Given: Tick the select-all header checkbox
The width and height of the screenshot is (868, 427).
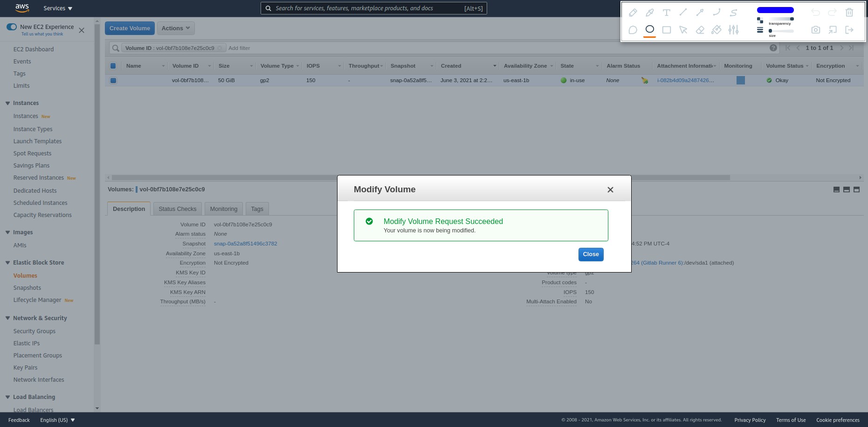Looking at the screenshot, I should (113, 66).
